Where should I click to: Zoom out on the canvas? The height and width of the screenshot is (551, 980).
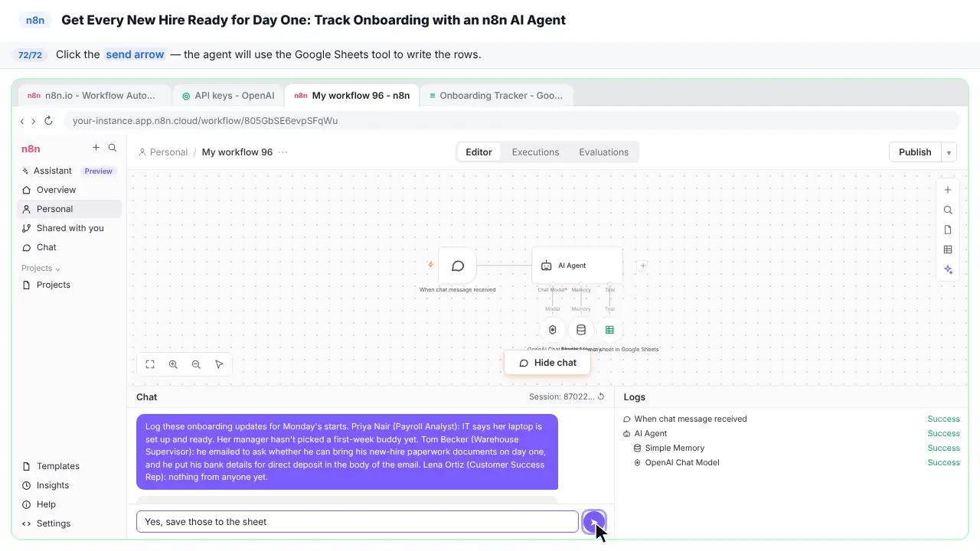tap(196, 364)
